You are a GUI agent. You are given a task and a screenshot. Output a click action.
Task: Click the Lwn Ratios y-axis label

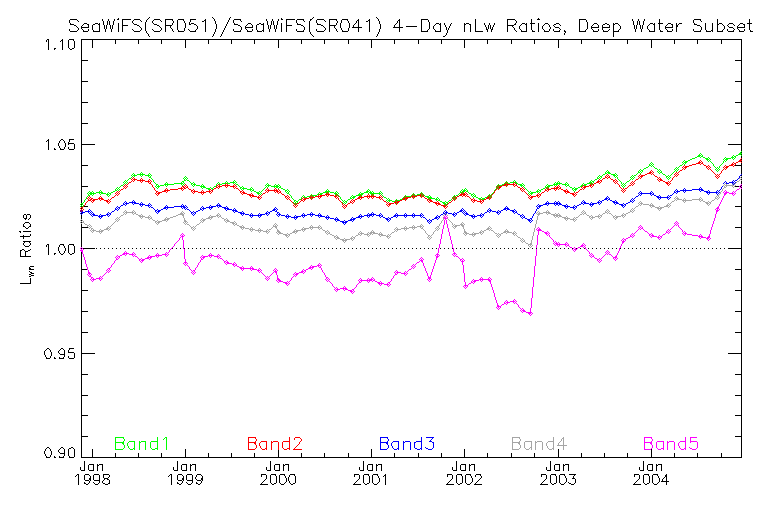pos(25,248)
